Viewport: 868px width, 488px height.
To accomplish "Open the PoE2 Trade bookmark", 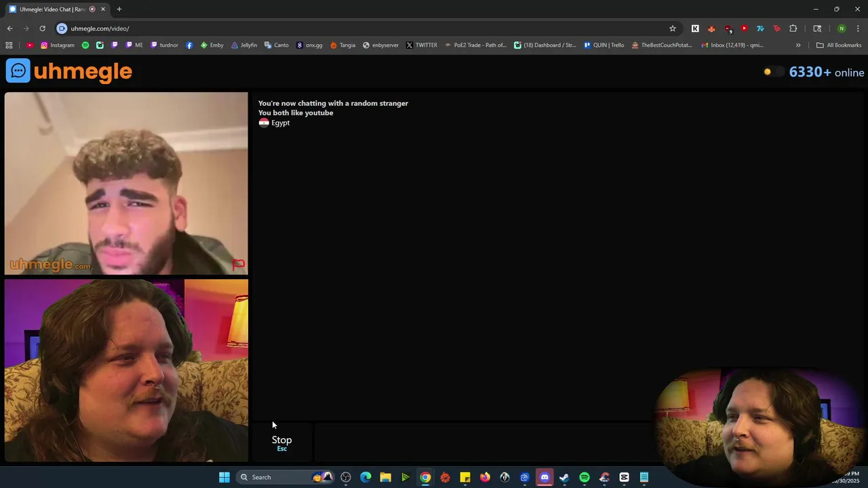I will pyautogui.click(x=475, y=45).
